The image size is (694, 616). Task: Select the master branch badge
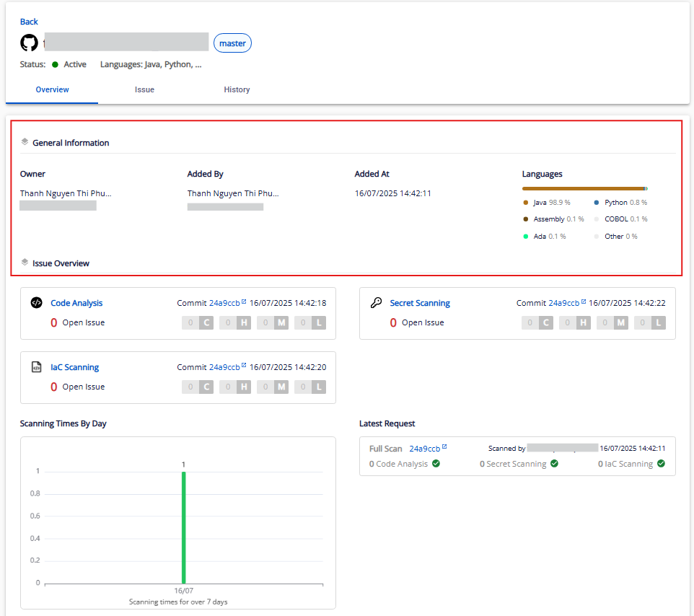point(232,43)
